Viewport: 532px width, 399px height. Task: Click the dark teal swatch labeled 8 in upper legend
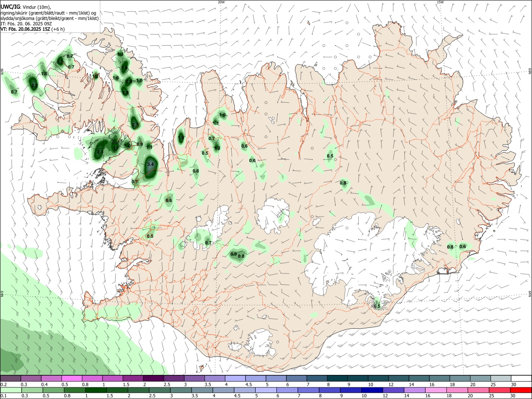tap(337, 378)
